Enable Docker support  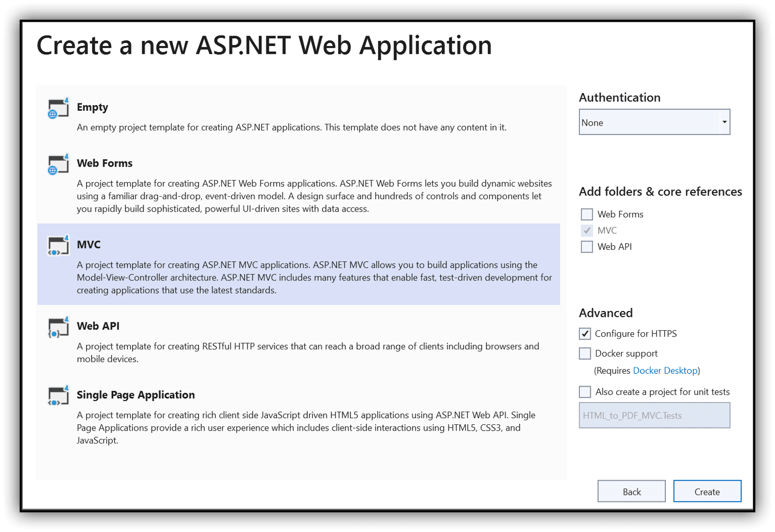point(585,353)
